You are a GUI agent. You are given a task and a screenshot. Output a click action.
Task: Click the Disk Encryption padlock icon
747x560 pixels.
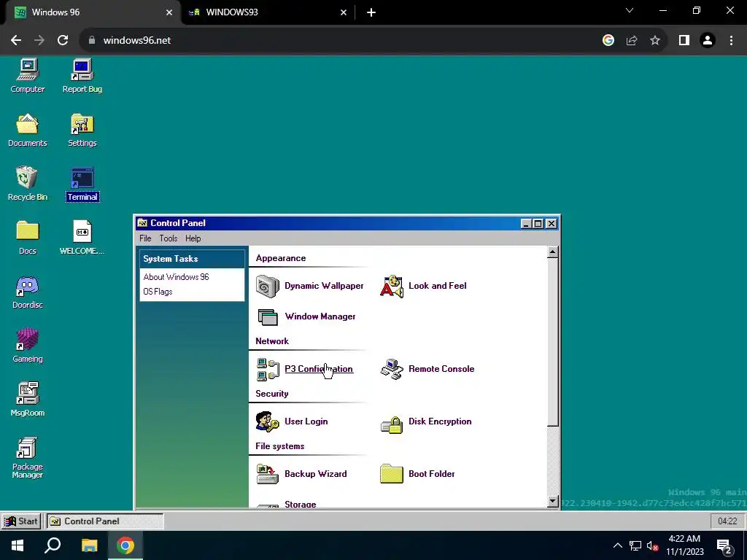(x=392, y=424)
